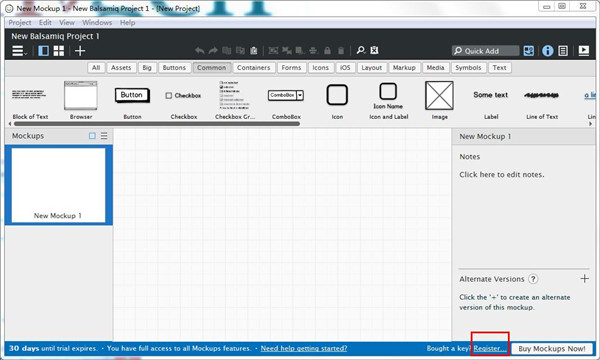The image size is (600, 360).
Task: Click the plus icon to add mockup
Action: point(80,51)
